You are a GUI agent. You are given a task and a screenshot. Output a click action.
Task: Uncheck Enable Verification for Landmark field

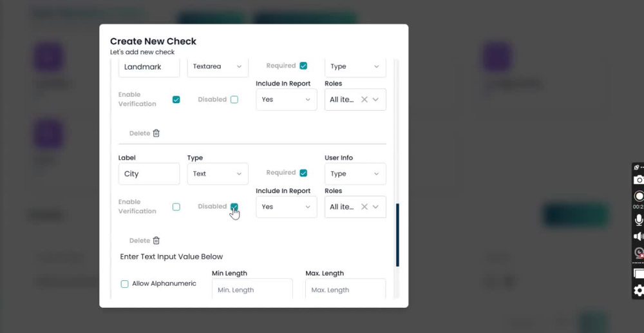pyautogui.click(x=176, y=99)
